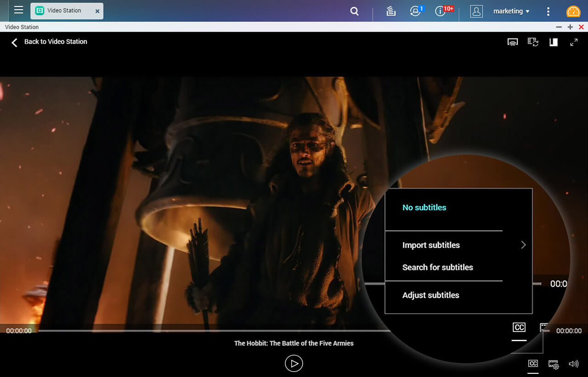Minimize the Video Station window
588x377 pixels.
point(559,27)
